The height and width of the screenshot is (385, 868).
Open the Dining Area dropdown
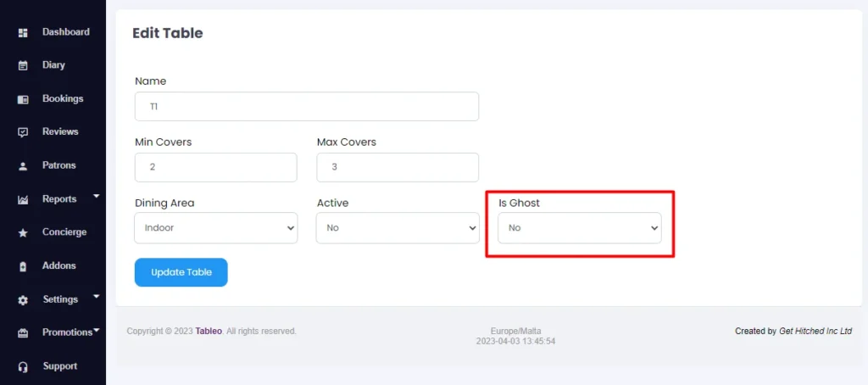click(216, 227)
